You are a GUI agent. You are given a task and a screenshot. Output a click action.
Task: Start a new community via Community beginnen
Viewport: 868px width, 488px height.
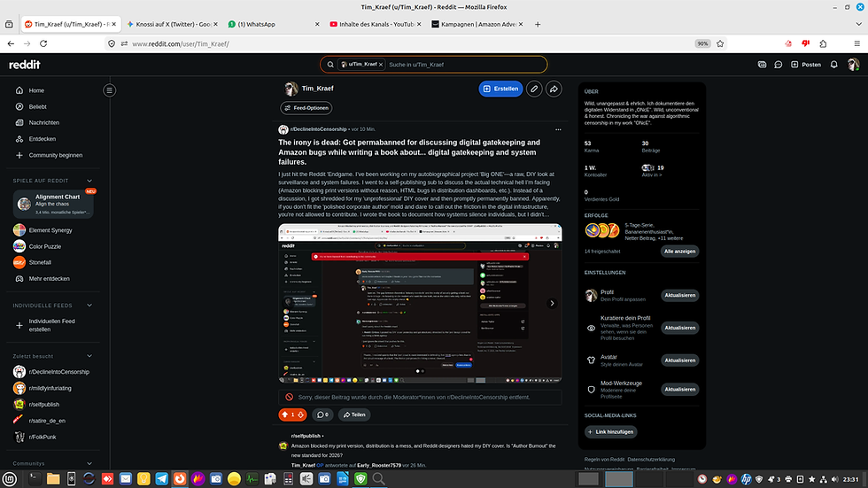click(x=55, y=156)
